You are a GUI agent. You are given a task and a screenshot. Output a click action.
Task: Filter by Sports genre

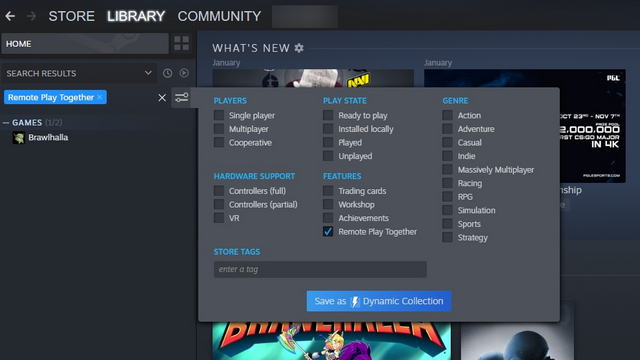[x=447, y=224]
